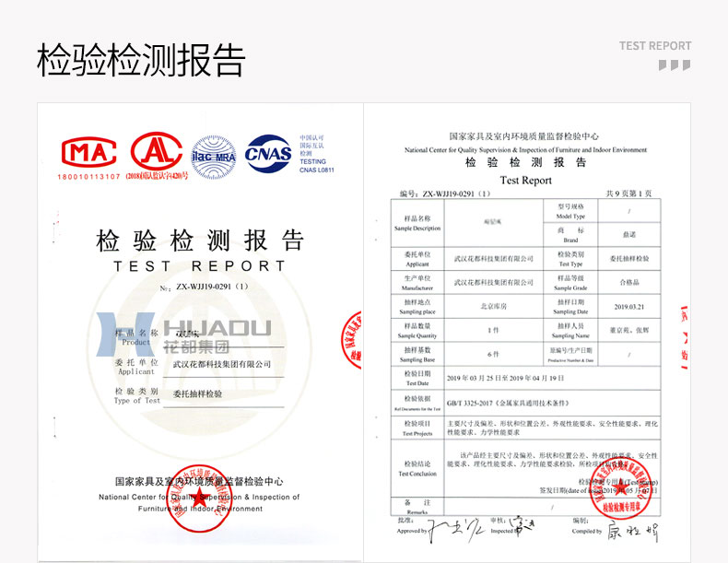Click the Sampling Name label cell
The width and height of the screenshot is (728, 563).
tap(570, 331)
